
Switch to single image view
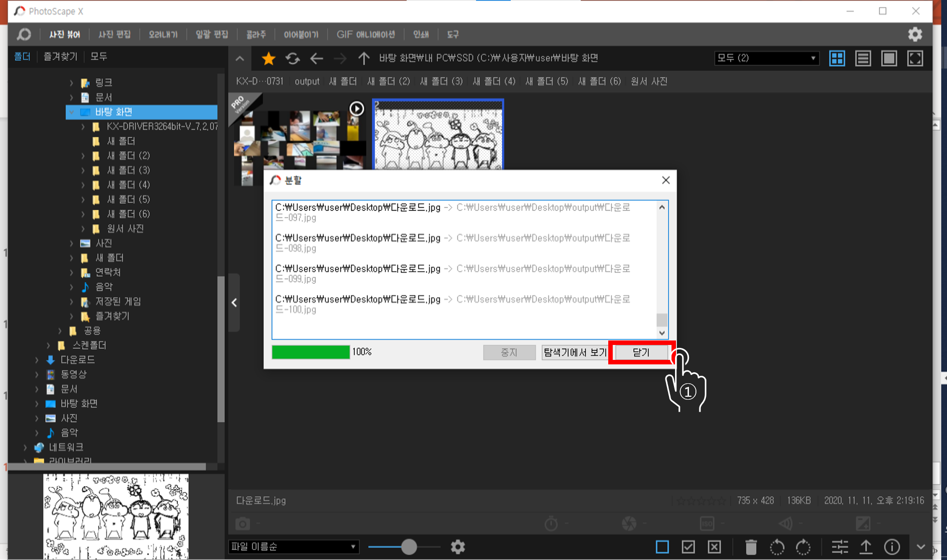click(889, 58)
